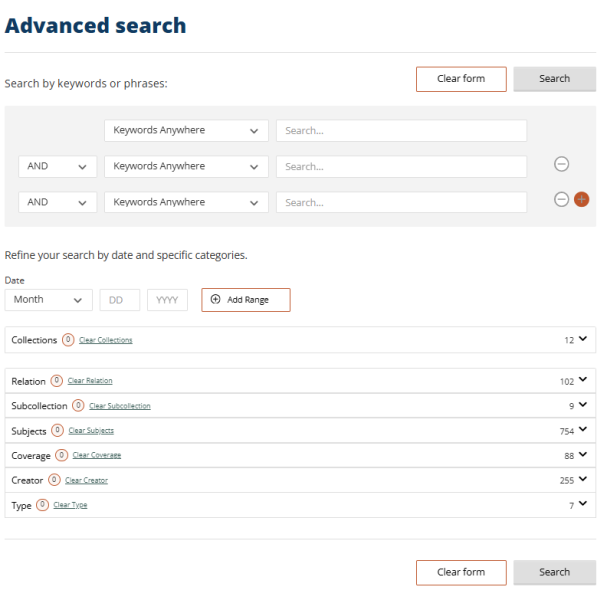Expand the Relation category chevron
Viewport: 607px width, 600px height.
click(x=583, y=379)
